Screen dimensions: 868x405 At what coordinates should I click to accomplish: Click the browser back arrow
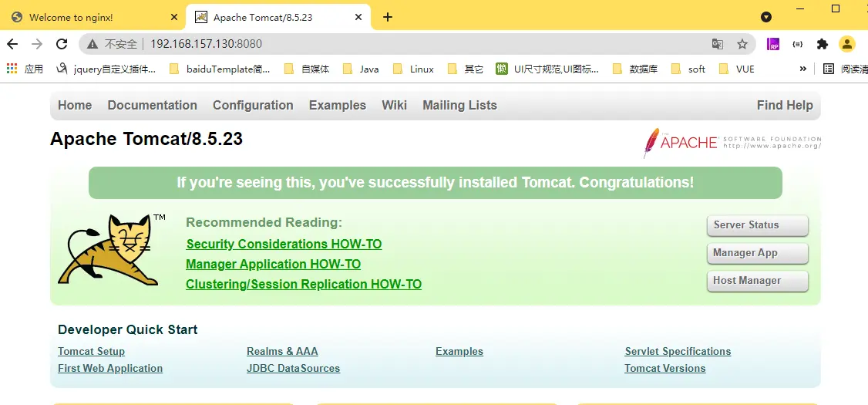click(x=12, y=44)
